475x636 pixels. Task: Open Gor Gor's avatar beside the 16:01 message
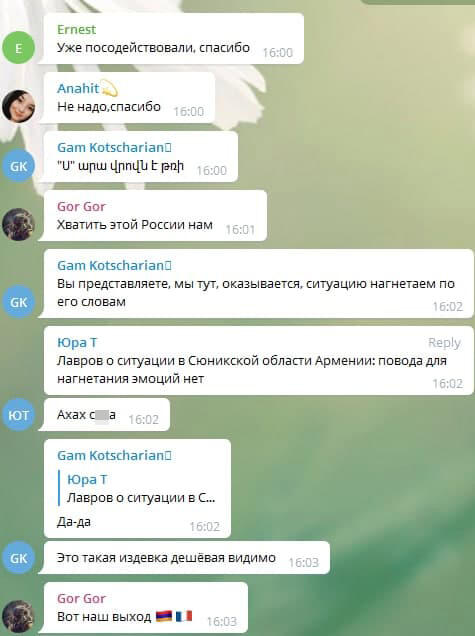(x=19, y=224)
